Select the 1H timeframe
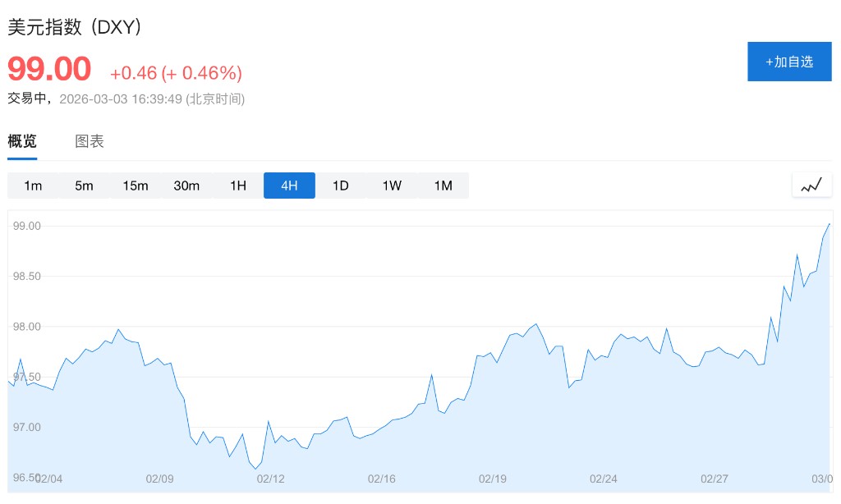The image size is (841, 504). (237, 186)
